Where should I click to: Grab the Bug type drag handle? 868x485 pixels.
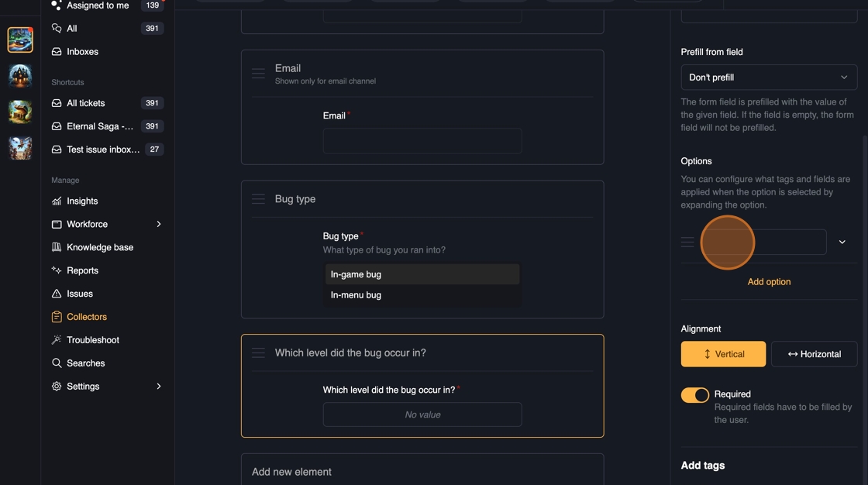[258, 199]
